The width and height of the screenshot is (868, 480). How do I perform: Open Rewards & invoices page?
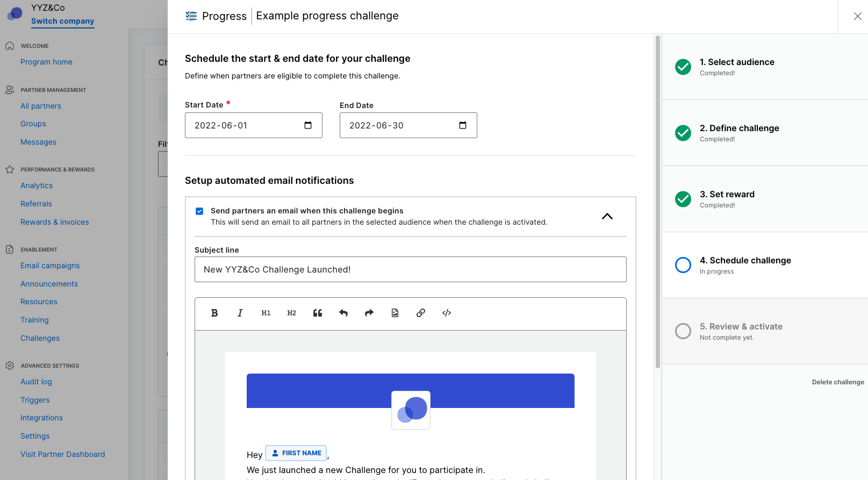55,222
